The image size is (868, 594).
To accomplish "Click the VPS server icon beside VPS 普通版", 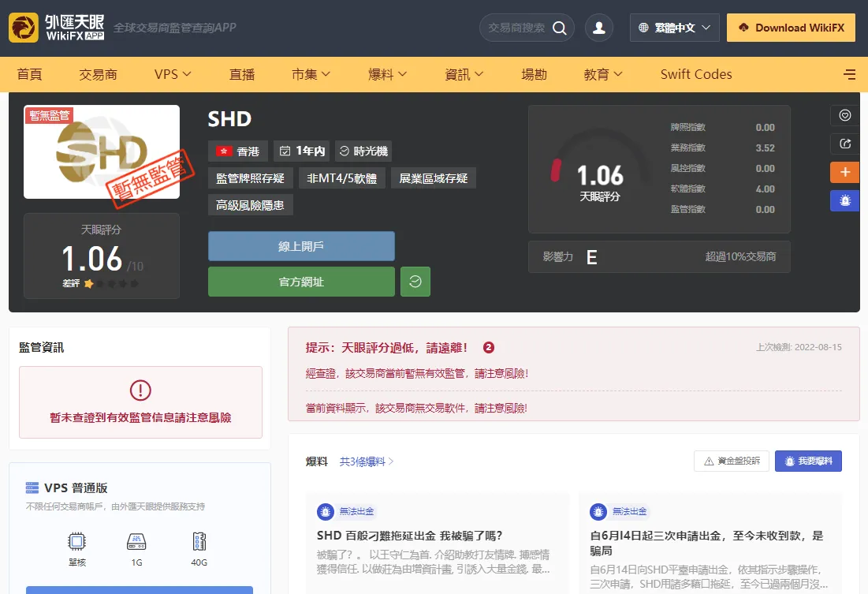I will pyautogui.click(x=32, y=488).
